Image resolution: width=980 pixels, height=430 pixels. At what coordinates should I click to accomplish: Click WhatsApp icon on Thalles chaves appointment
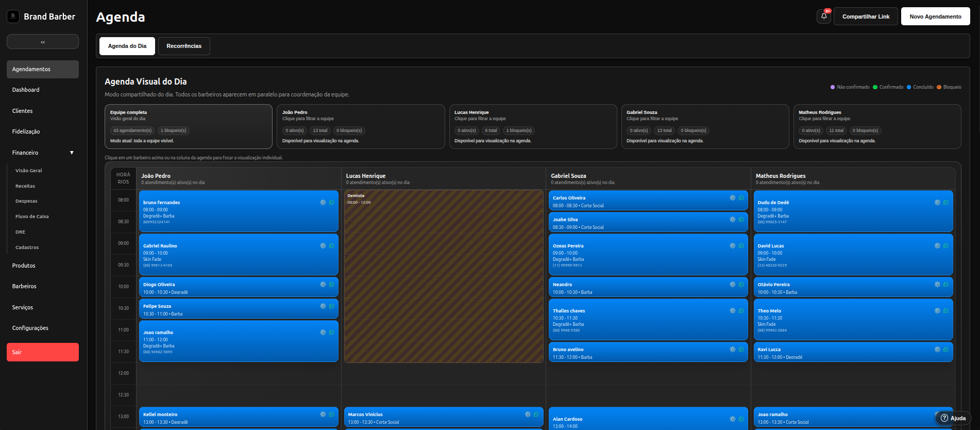(x=741, y=311)
